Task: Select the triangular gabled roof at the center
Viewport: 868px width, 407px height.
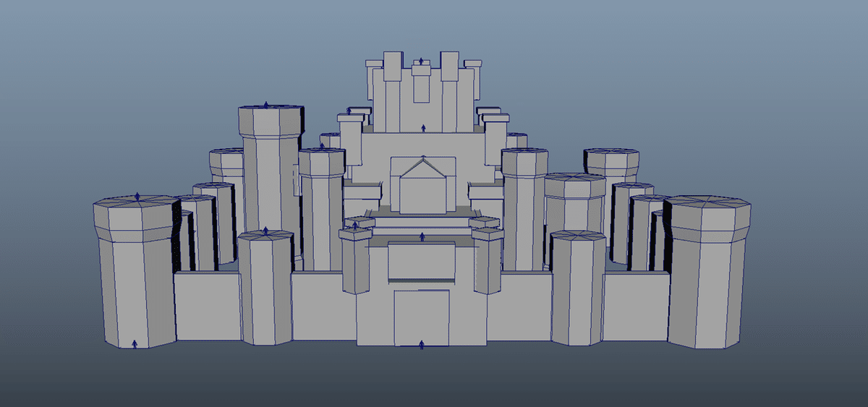Action: 423,169
